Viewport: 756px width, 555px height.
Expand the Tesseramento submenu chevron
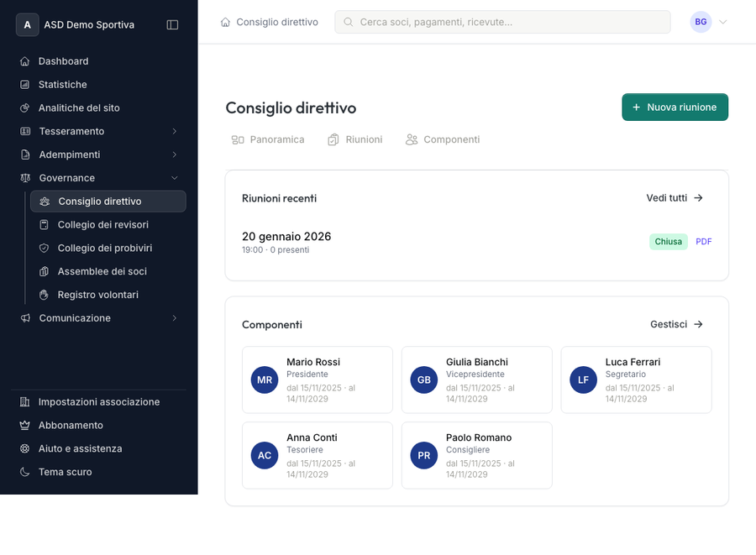click(x=175, y=131)
